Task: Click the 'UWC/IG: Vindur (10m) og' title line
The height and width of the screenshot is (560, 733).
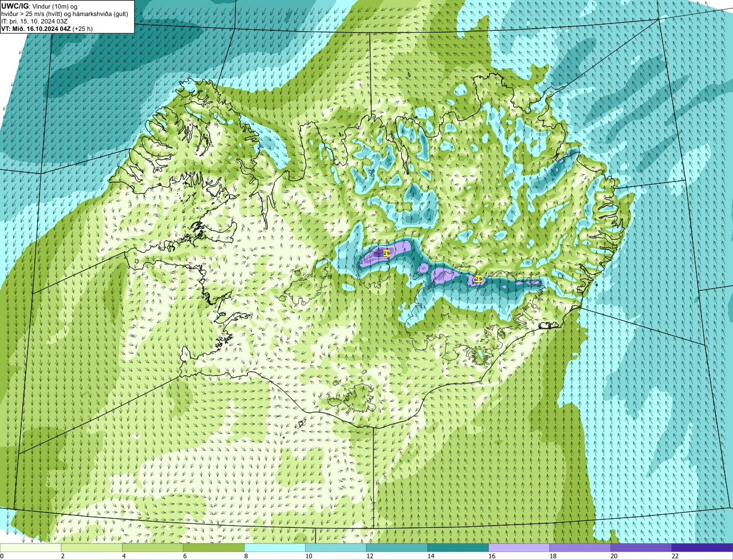Action: coord(40,6)
